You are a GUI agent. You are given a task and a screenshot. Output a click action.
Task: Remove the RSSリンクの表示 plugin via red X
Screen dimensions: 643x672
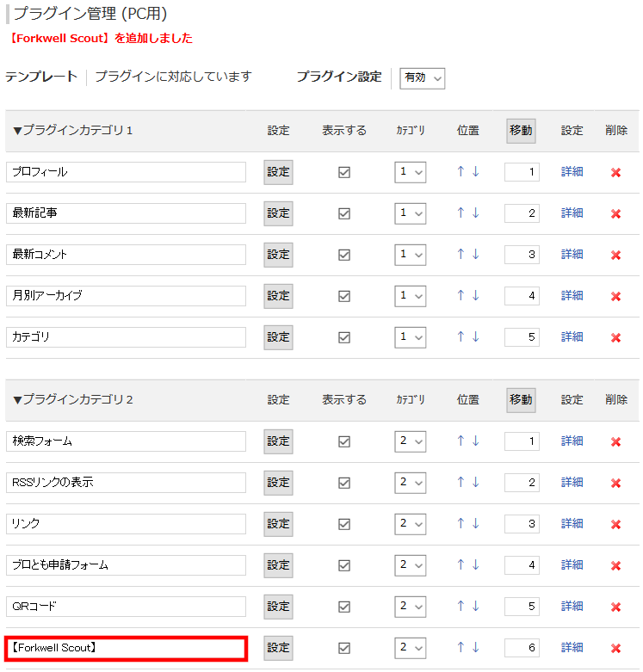(x=615, y=483)
